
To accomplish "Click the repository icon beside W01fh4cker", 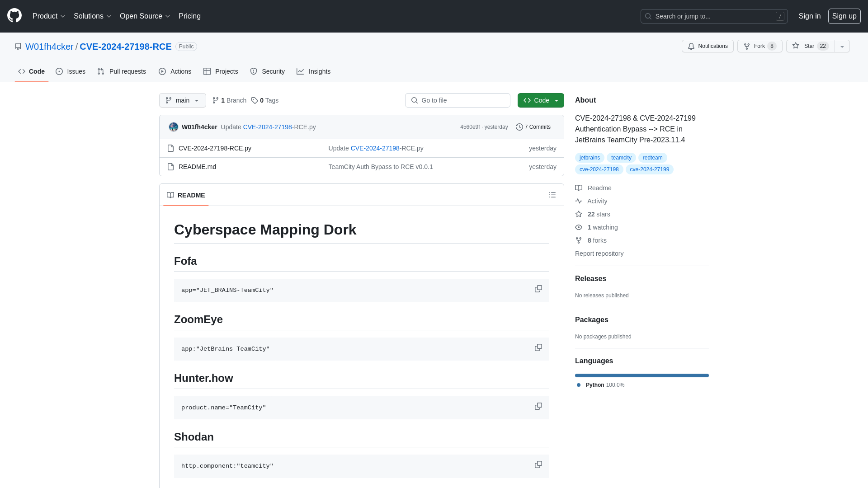I will pyautogui.click(x=18, y=47).
